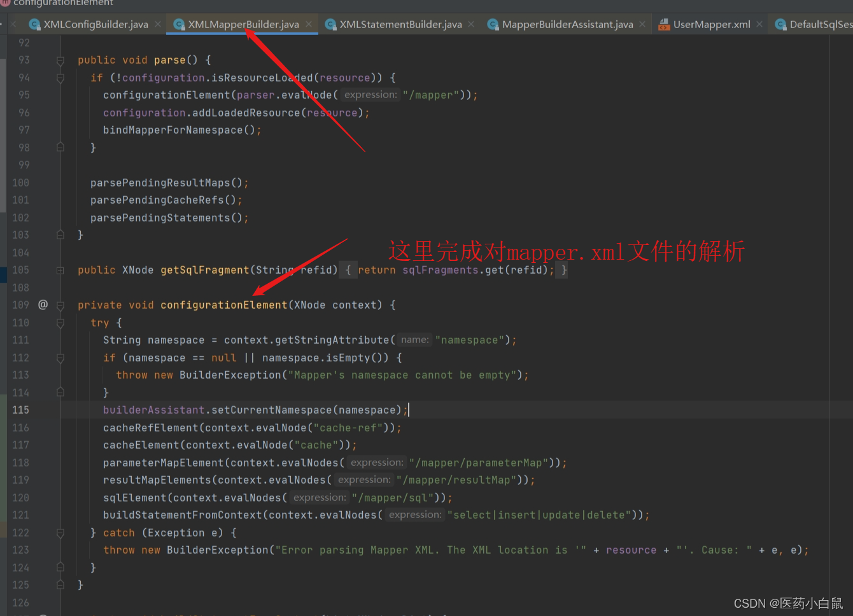Click the "cache-ref" string on line 116
This screenshot has width=853, height=616.
tap(348, 428)
